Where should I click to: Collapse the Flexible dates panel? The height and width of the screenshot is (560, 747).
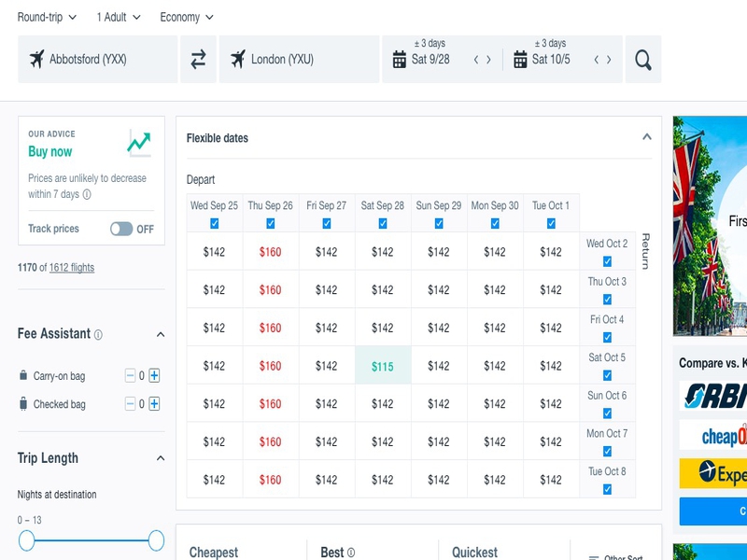pyautogui.click(x=646, y=137)
